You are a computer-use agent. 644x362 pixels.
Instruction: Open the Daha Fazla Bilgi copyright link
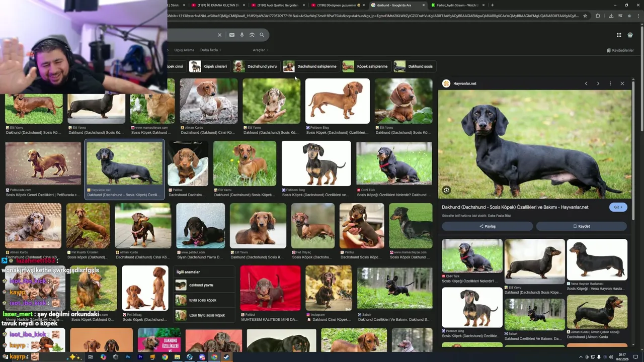click(x=499, y=216)
